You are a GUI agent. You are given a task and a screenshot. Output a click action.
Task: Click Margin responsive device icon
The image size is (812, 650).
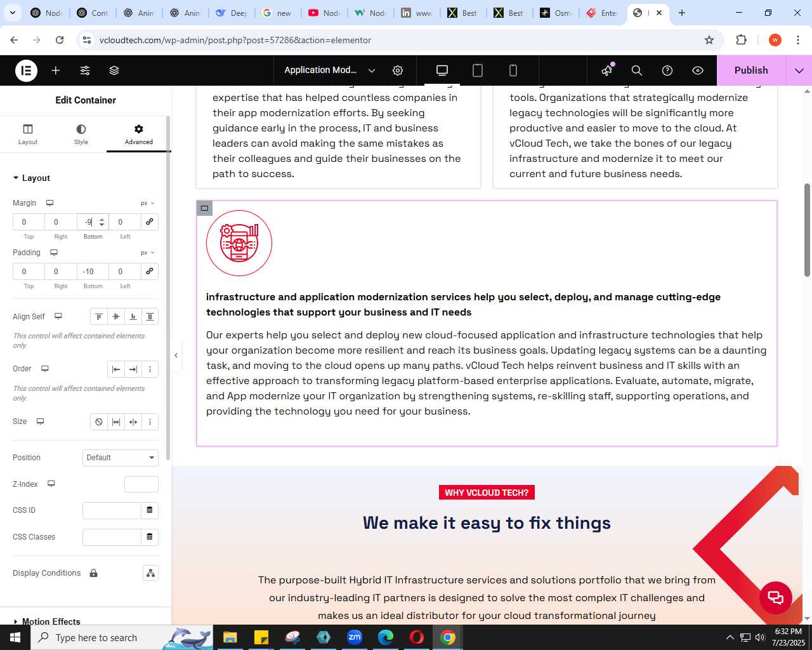pyautogui.click(x=49, y=203)
